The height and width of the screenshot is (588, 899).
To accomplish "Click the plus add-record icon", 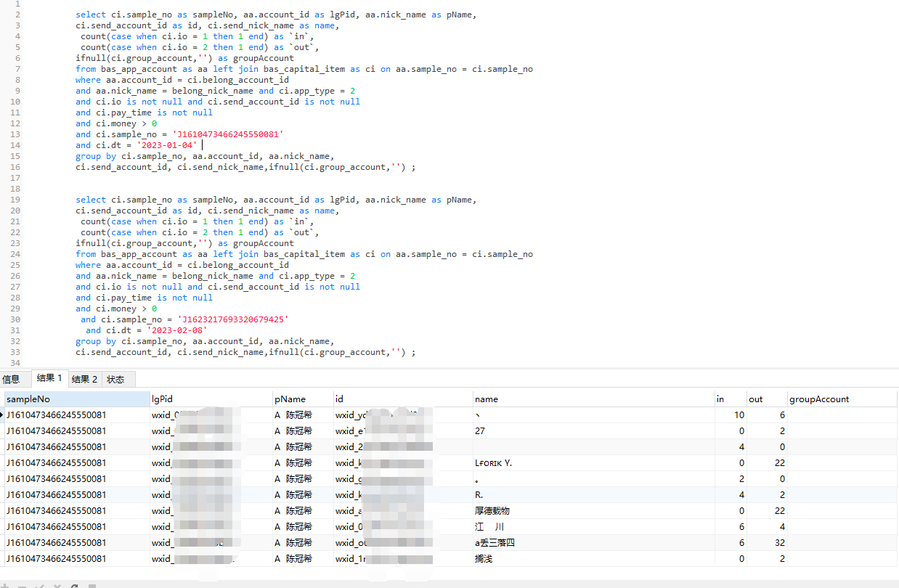I will [6, 585].
